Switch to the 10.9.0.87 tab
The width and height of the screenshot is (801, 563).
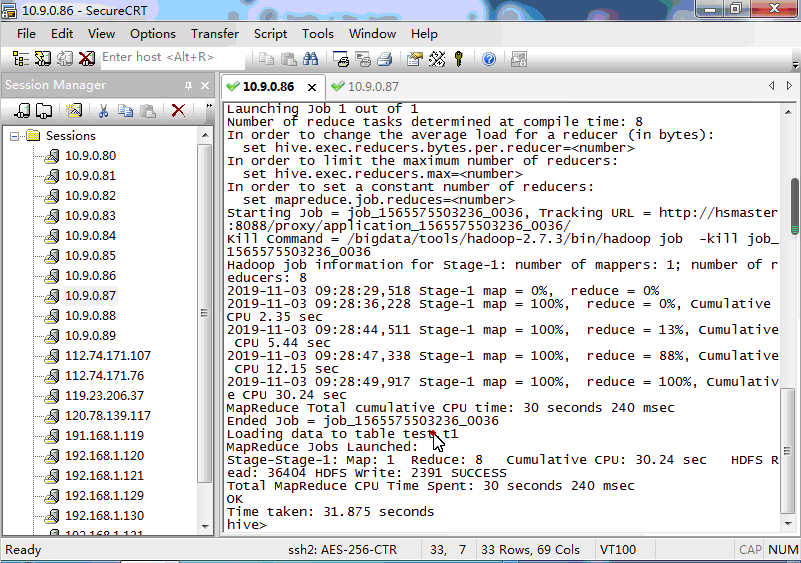click(x=372, y=87)
